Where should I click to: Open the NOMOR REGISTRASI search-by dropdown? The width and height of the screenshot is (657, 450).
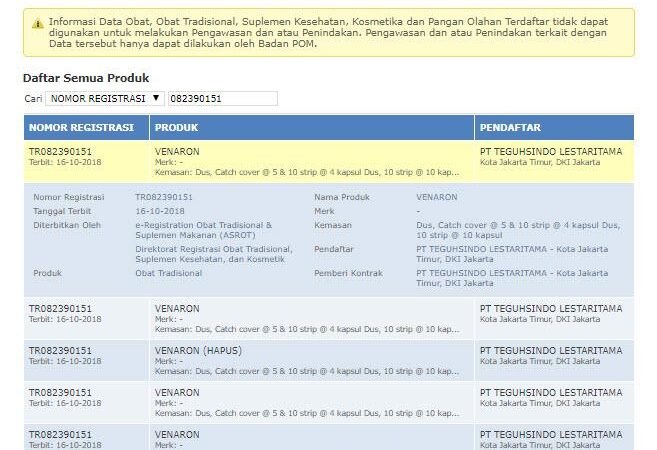point(105,98)
